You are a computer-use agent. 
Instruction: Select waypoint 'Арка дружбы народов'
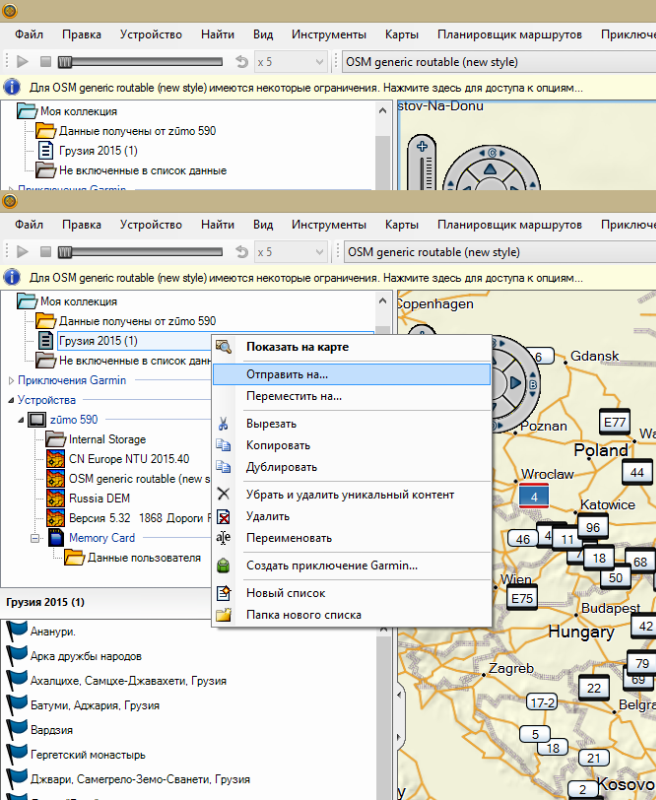point(86,656)
